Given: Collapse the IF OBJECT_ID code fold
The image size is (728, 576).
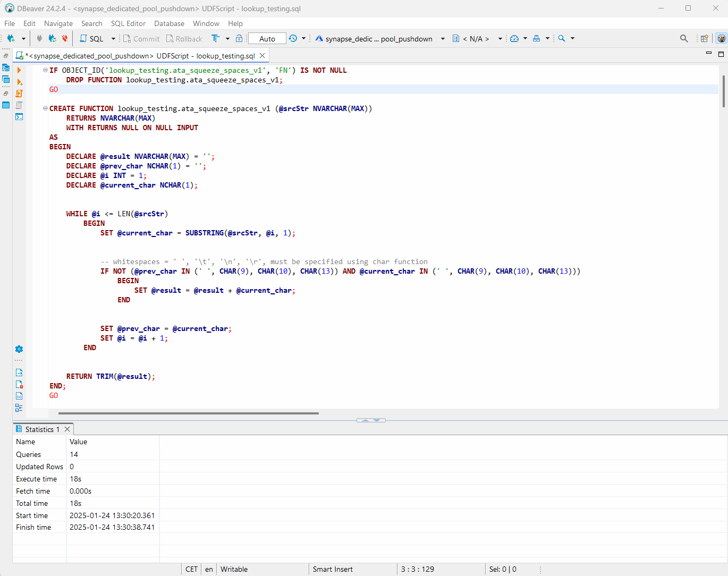Looking at the screenshot, I should [x=45, y=70].
